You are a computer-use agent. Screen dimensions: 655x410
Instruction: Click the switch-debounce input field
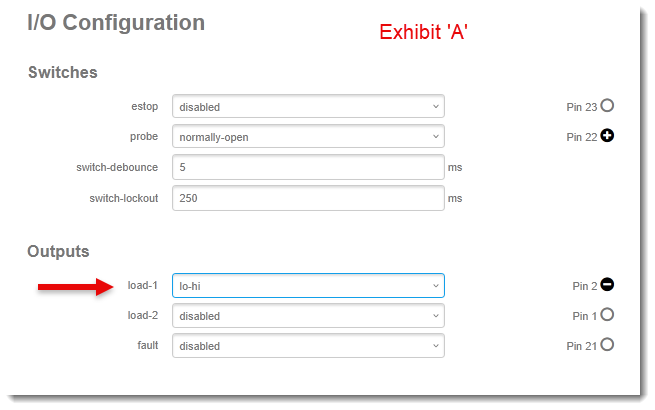(x=308, y=167)
